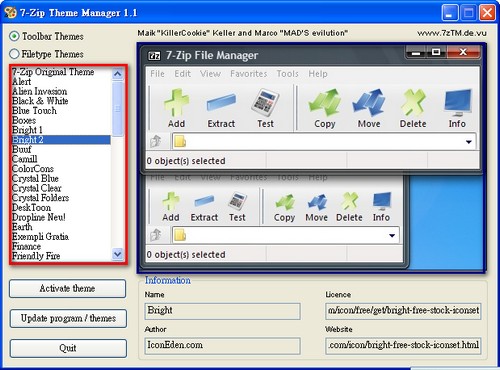Click the 7-Zip Theme Manager title icon
This screenshot has width=500, height=370.
11,13
